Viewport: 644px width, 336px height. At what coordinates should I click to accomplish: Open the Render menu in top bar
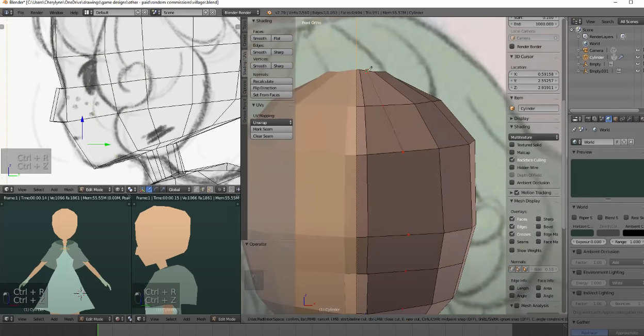[37, 12]
